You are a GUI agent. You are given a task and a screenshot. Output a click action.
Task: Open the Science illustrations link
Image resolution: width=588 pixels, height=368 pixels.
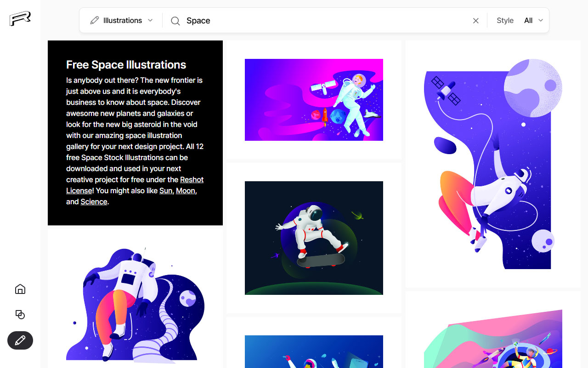coord(94,201)
